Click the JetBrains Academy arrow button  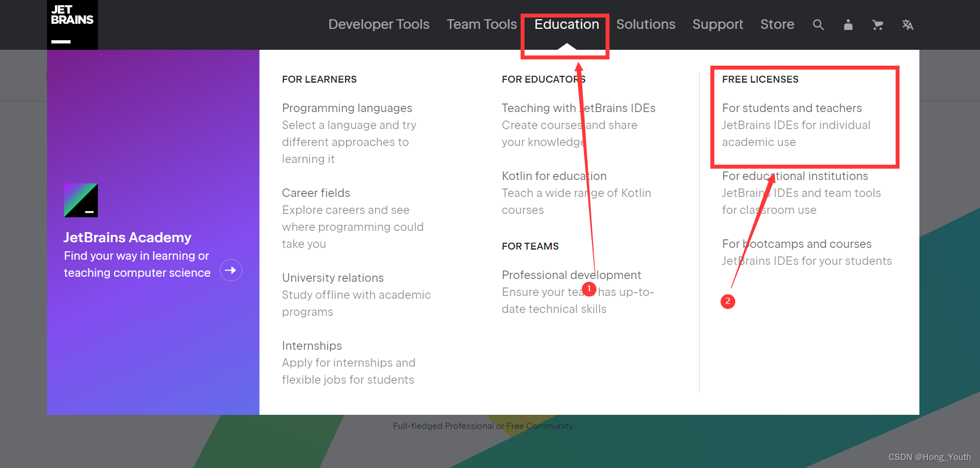[231, 271]
